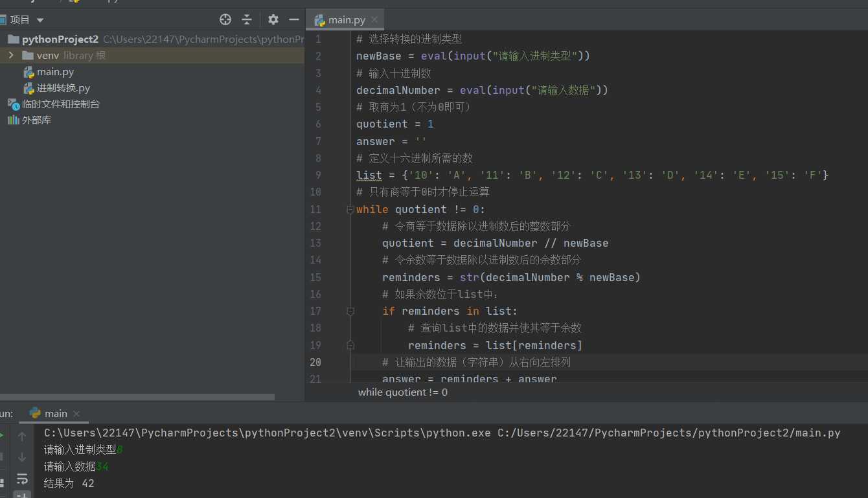Click the while keyword on line 11
Image resolution: width=868 pixels, height=498 pixels.
pyautogui.click(x=372, y=209)
